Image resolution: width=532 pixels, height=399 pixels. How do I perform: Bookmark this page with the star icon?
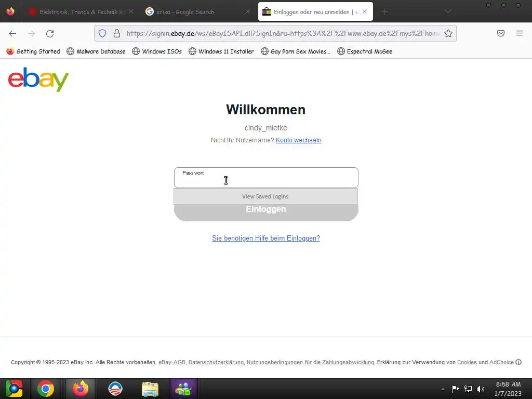(448, 33)
